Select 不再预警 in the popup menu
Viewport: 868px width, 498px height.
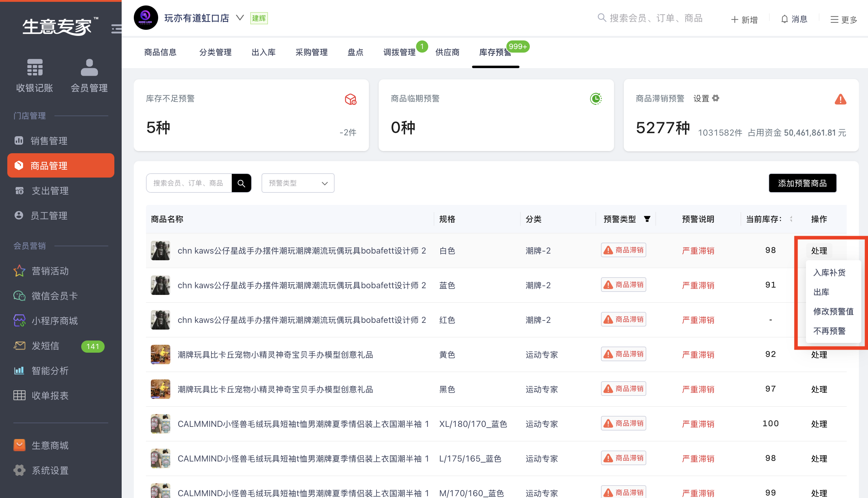(x=829, y=331)
